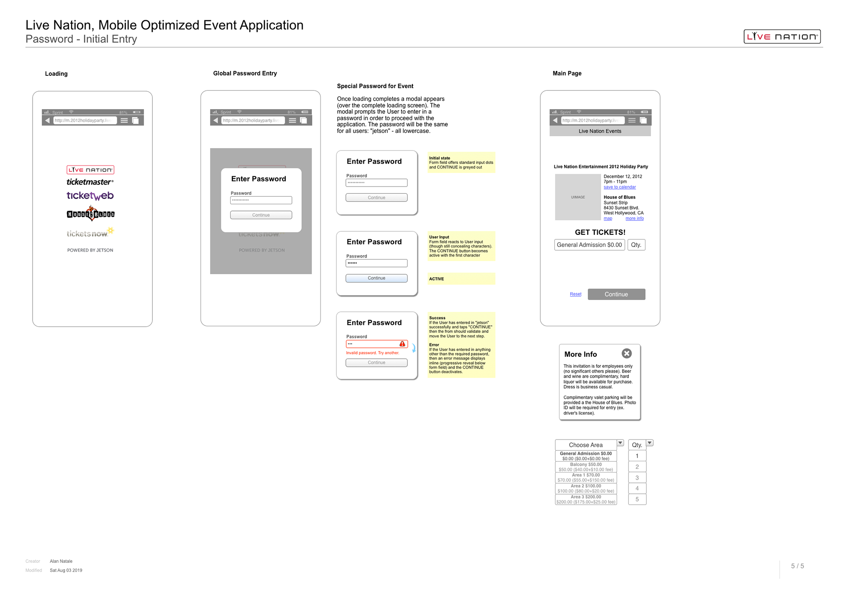This screenshot has height=613, width=868.
Task: Select Balcony $50.00 option
Action: 586,467
